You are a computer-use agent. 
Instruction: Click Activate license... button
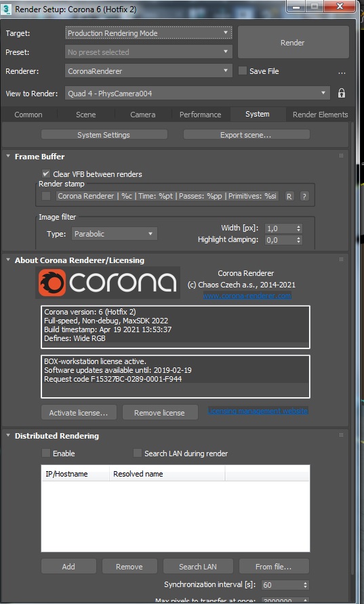point(79,413)
